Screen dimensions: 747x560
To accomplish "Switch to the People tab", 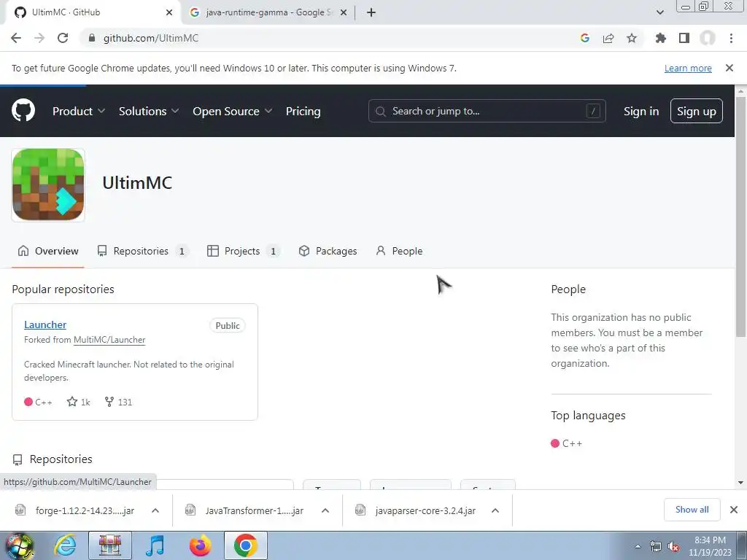I will click(x=399, y=251).
